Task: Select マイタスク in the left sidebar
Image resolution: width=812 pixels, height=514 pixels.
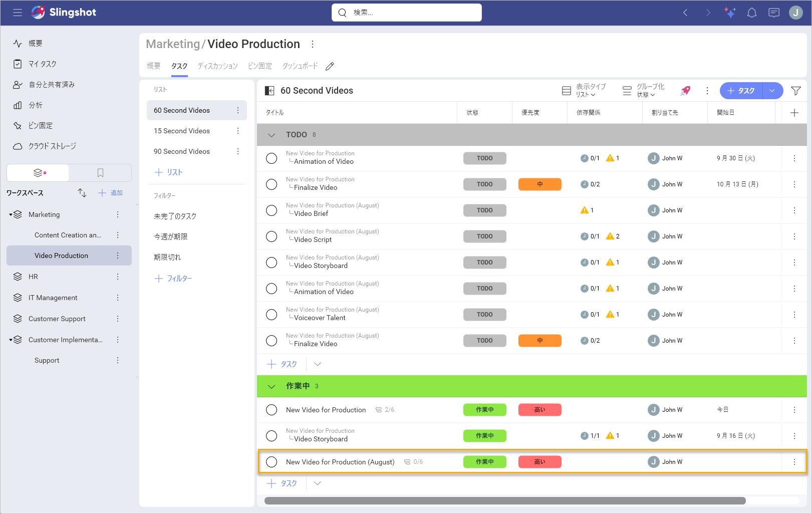Action: (x=41, y=64)
